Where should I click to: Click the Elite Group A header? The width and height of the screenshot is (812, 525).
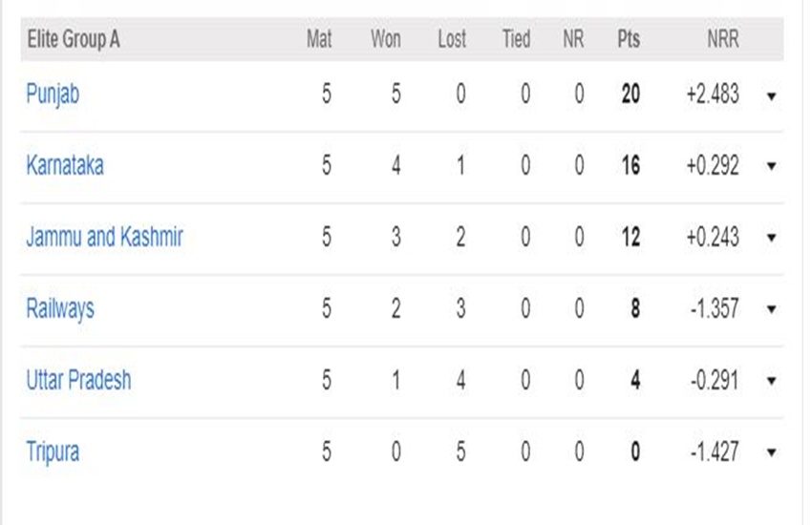73,39
